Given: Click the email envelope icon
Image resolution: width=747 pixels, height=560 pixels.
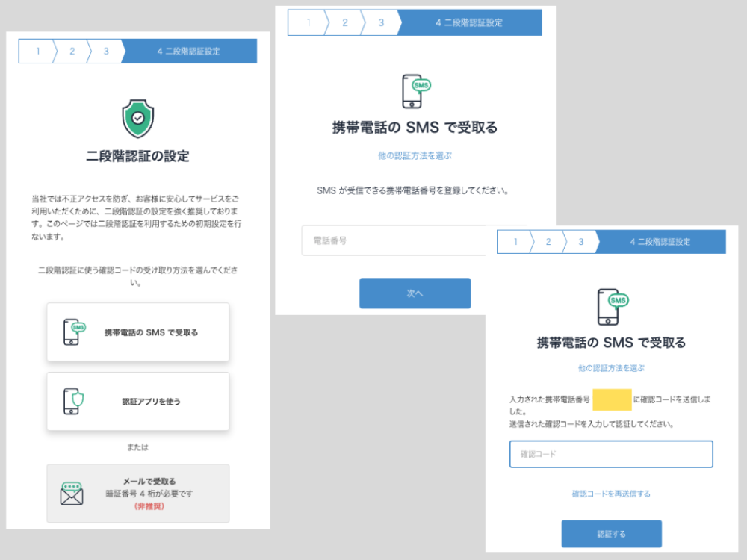Looking at the screenshot, I should pyautogui.click(x=72, y=494).
